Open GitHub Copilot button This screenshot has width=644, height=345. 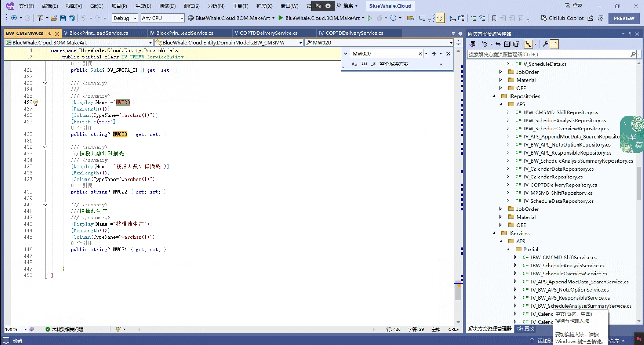tap(562, 18)
